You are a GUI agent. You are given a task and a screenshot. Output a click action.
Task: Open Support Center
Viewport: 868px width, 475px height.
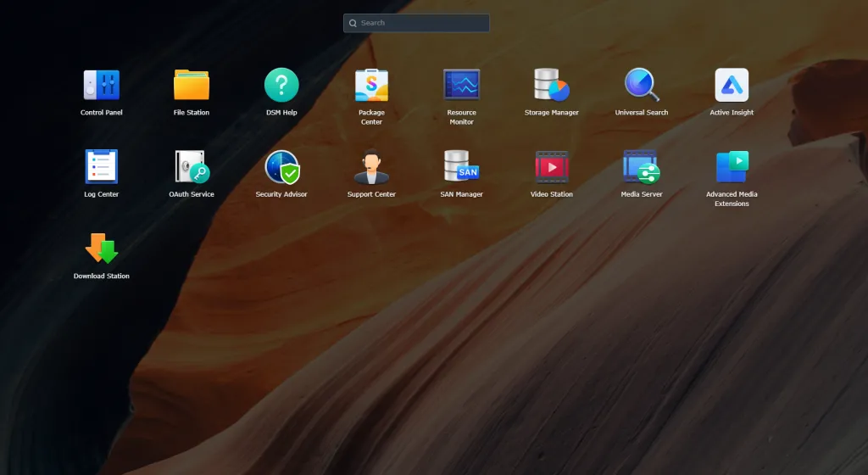tap(371, 166)
